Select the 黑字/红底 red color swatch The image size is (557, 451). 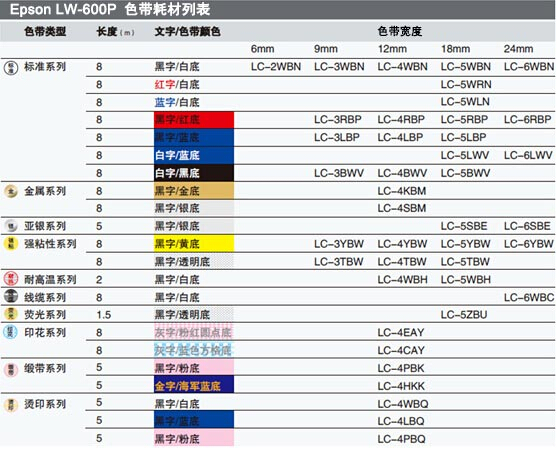coord(194,120)
